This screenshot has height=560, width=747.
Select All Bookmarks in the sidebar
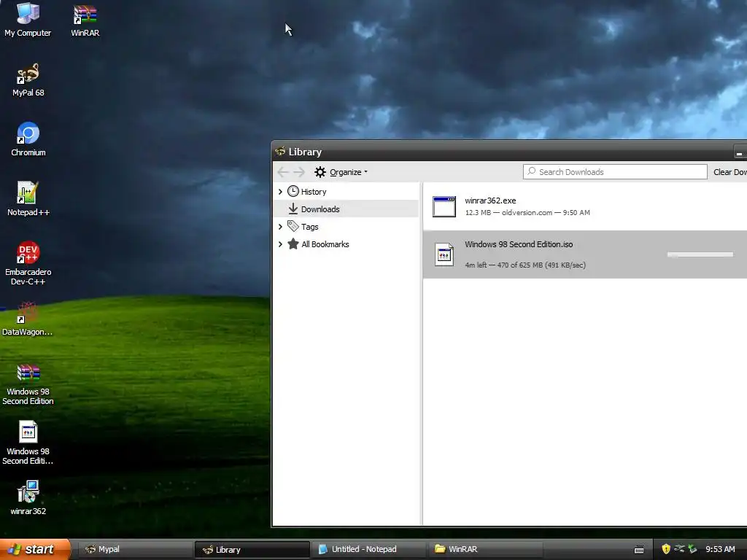[x=325, y=244]
